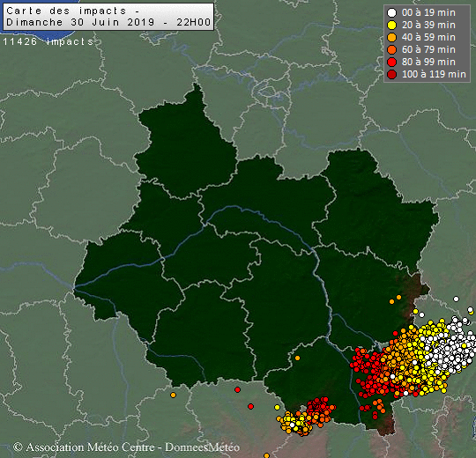Click the 'Carte des impacts' title box

(x=108, y=17)
